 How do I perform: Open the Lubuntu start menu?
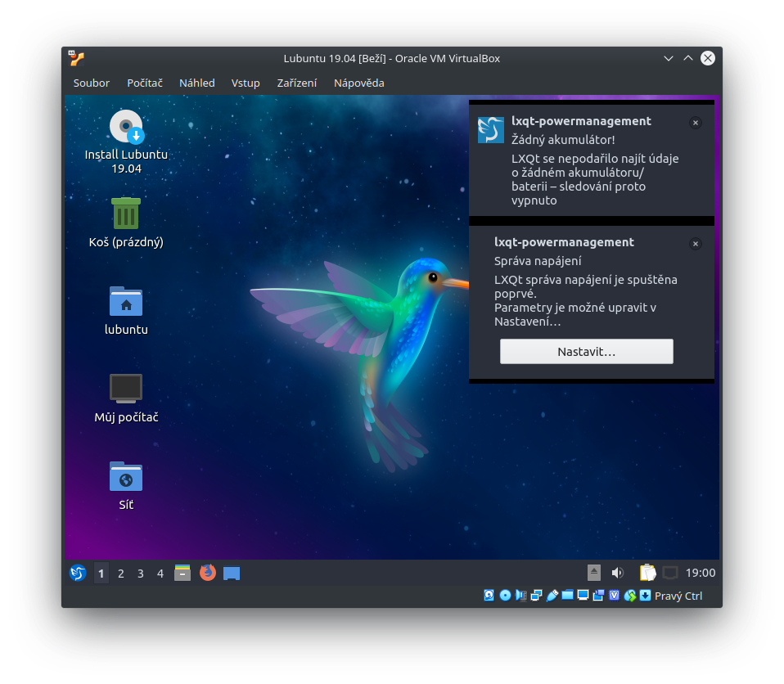pyautogui.click(x=78, y=573)
